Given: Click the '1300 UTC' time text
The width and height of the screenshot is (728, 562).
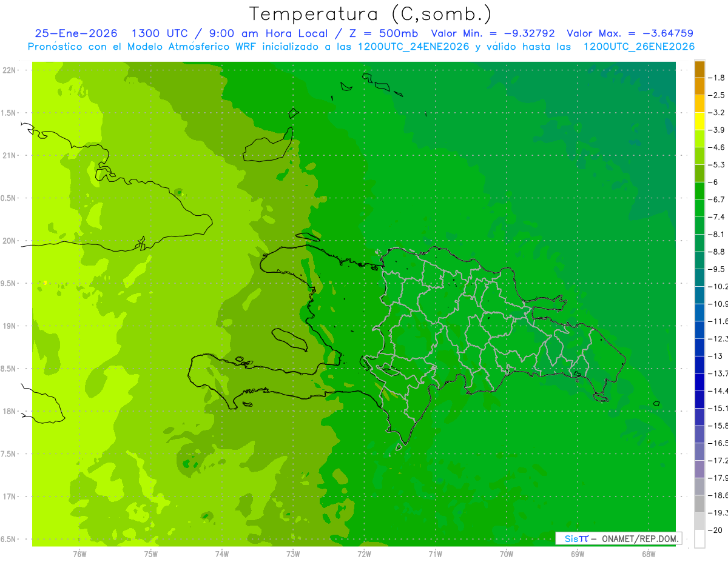Looking at the screenshot, I should (x=161, y=33).
